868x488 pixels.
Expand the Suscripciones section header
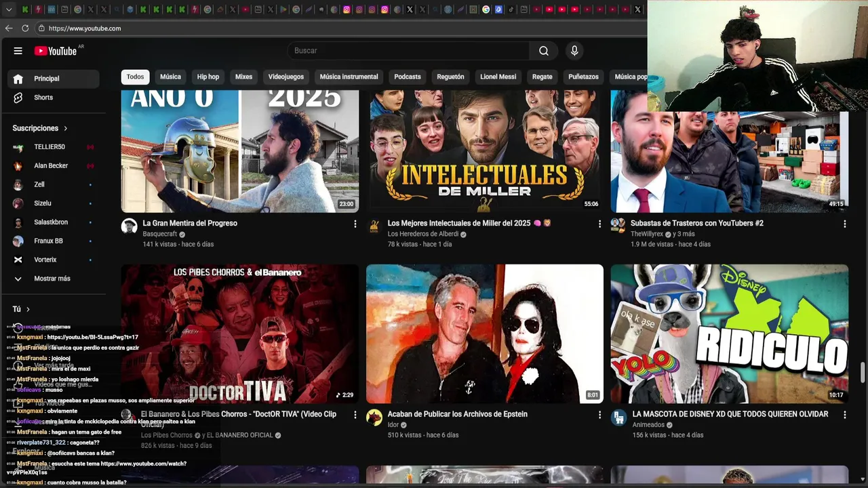40,128
